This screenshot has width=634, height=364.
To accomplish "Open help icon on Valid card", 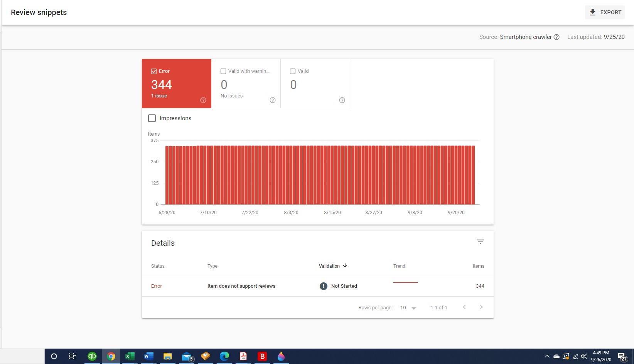I will point(342,100).
